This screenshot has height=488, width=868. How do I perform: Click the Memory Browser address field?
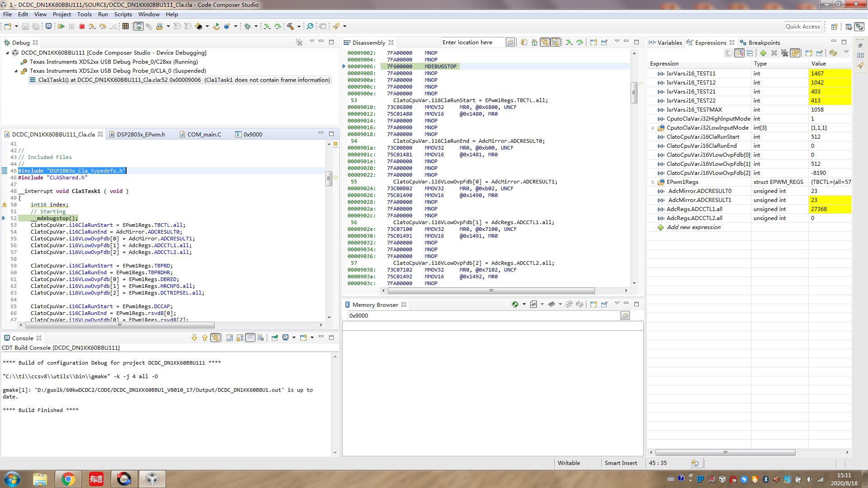pyautogui.click(x=484, y=316)
